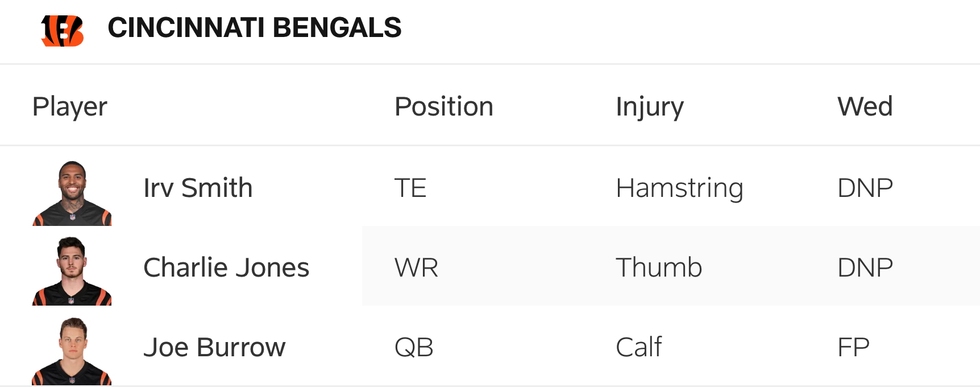The height and width of the screenshot is (387, 980).
Task: Select Irv Smith's TE position cell
Action: tap(410, 188)
